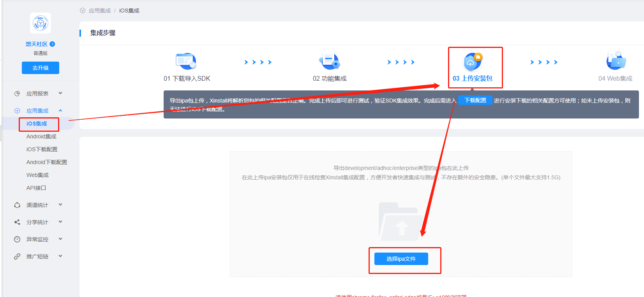Click the 应用集成 breadcrumb link
644x297 pixels.
tap(100, 11)
